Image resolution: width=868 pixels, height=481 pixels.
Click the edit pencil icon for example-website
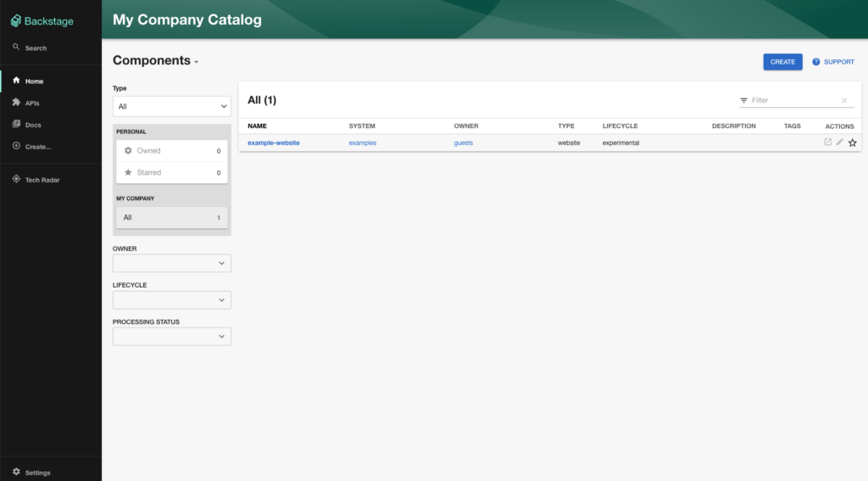pos(840,143)
